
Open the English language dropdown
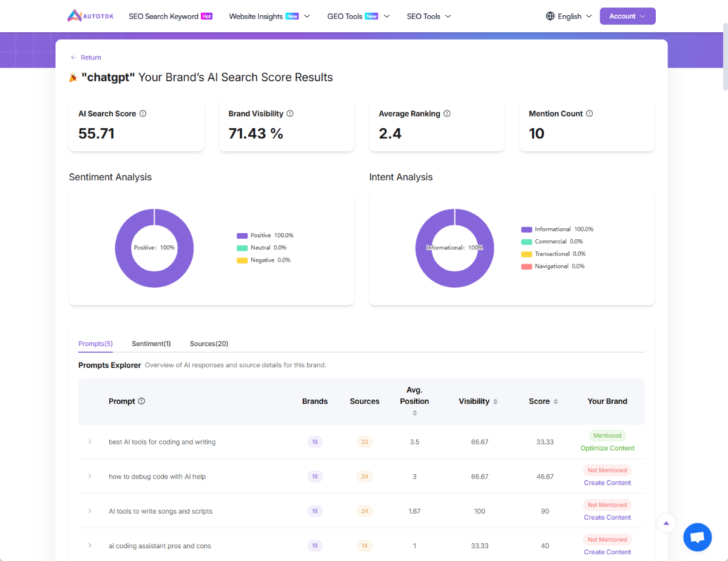click(x=568, y=16)
